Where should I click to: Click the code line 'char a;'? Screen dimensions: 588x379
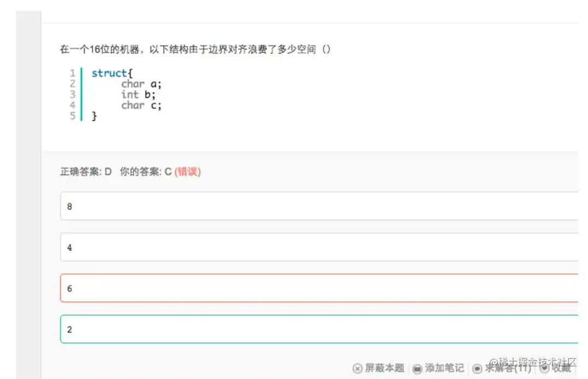click(141, 84)
